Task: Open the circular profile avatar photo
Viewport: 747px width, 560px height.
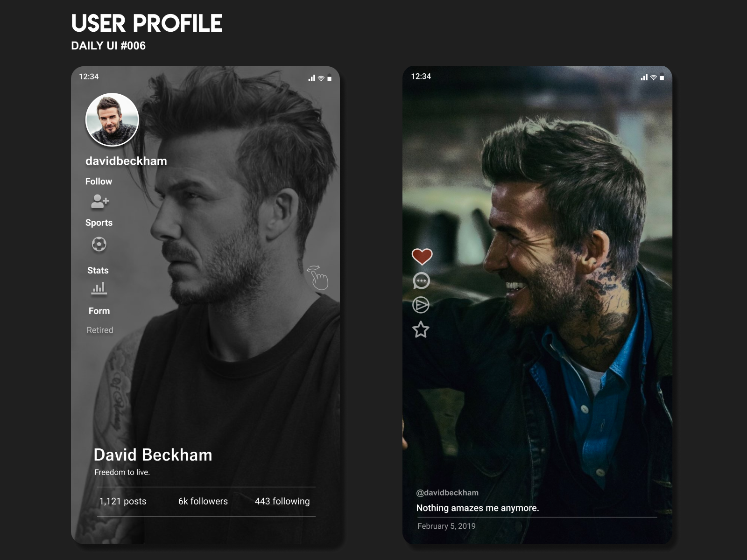Action: pyautogui.click(x=112, y=119)
